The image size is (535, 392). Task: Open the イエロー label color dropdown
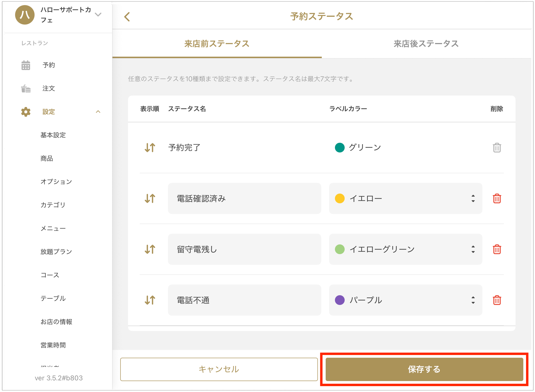405,198
